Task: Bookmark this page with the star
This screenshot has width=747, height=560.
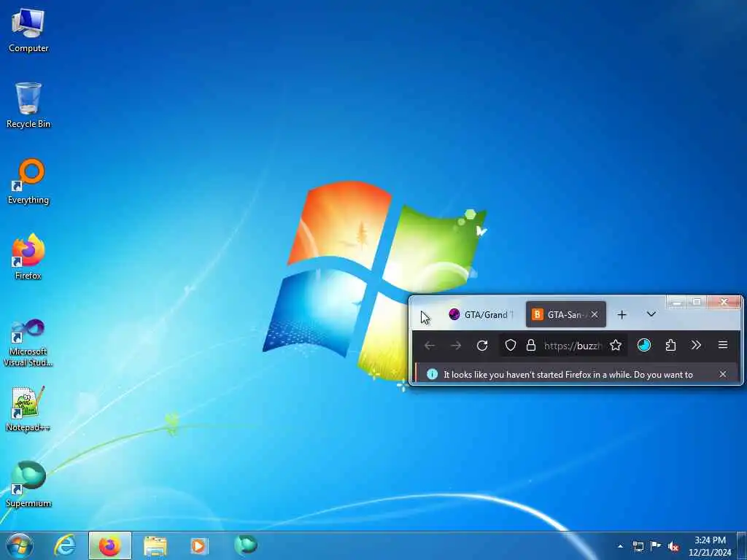Action: pyautogui.click(x=616, y=345)
